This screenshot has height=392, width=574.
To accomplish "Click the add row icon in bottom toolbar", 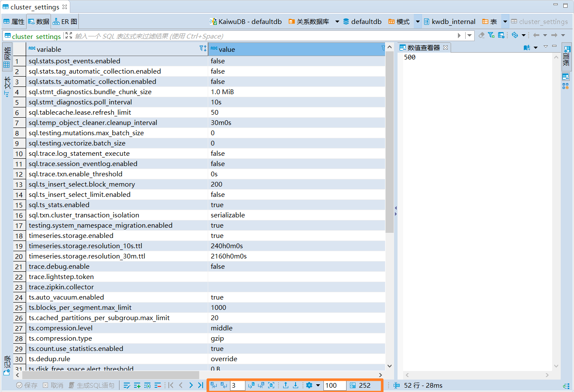I will pyautogui.click(x=137, y=385).
